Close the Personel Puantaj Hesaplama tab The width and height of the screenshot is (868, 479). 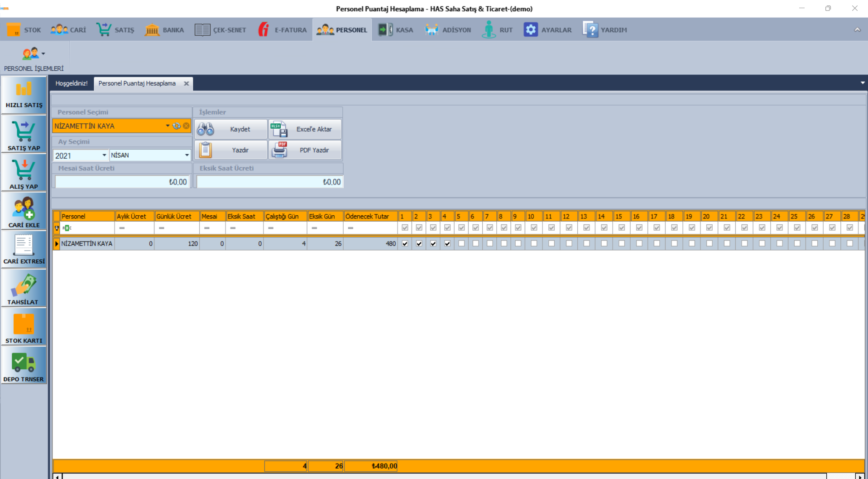pos(186,83)
